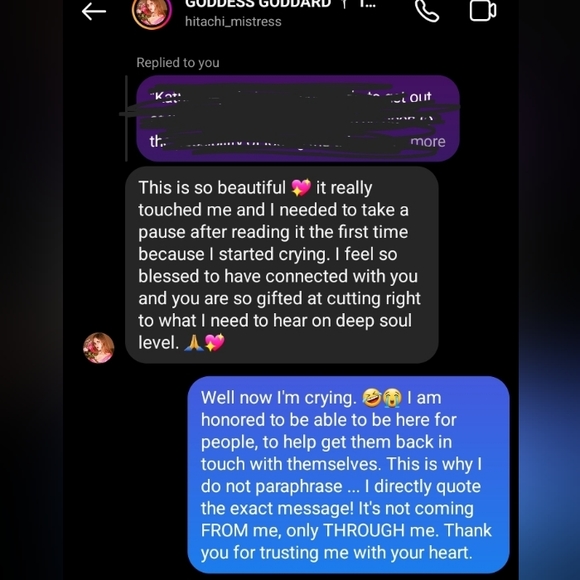This screenshot has width=580, height=580.
Task: Click the truncated "T..." in header title
Action: click(x=367, y=4)
